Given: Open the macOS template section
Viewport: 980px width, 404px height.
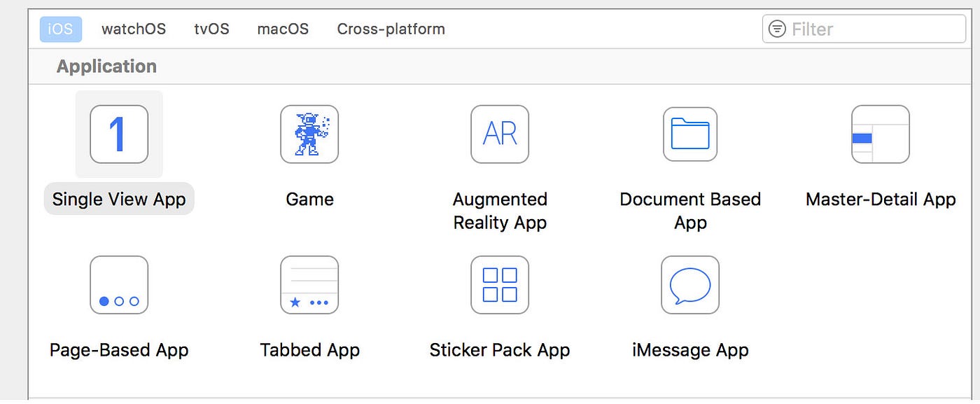Looking at the screenshot, I should click(283, 29).
